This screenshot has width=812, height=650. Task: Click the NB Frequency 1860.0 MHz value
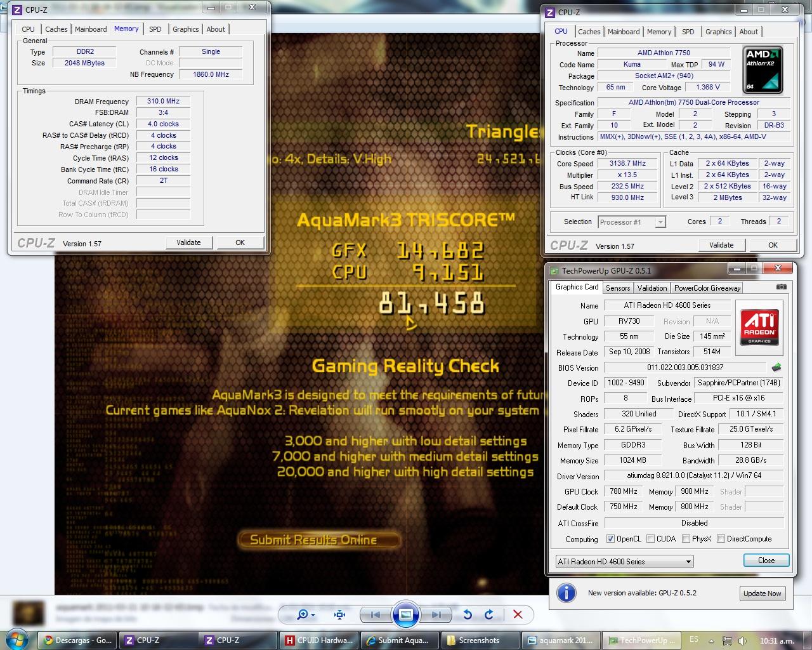tap(211, 74)
